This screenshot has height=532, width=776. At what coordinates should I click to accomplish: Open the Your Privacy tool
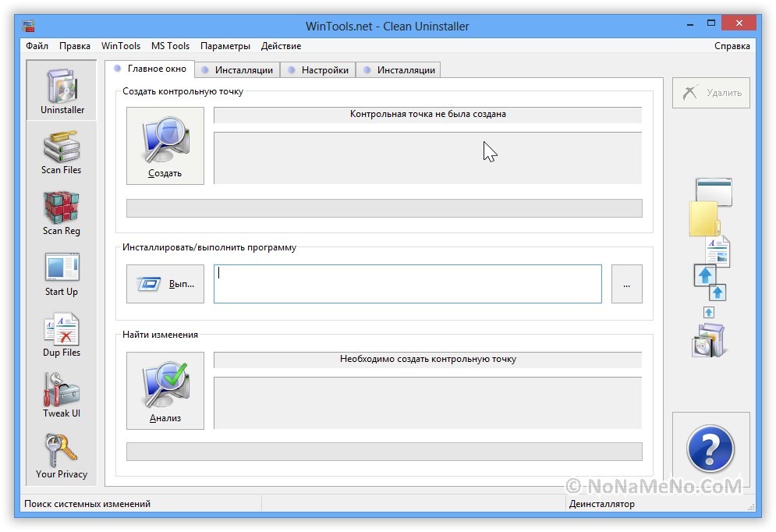pyautogui.click(x=62, y=456)
